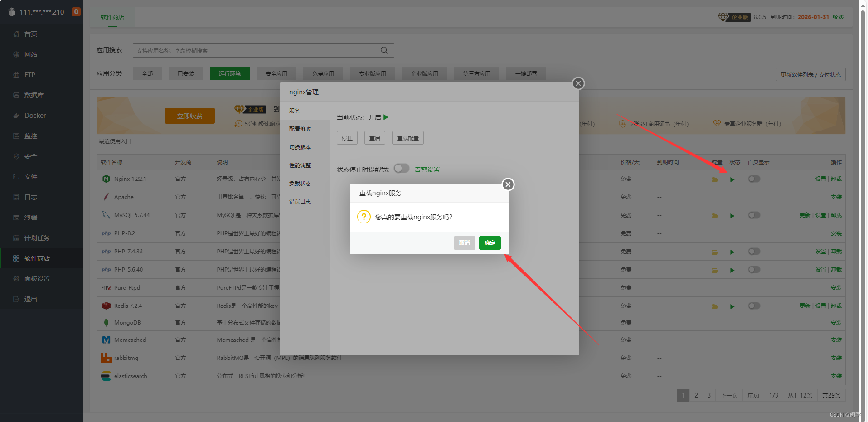868x422 pixels.
Task: Click 卸载 link for Nginx 1.22.1
Action: pyautogui.click(x=836, y=179)
